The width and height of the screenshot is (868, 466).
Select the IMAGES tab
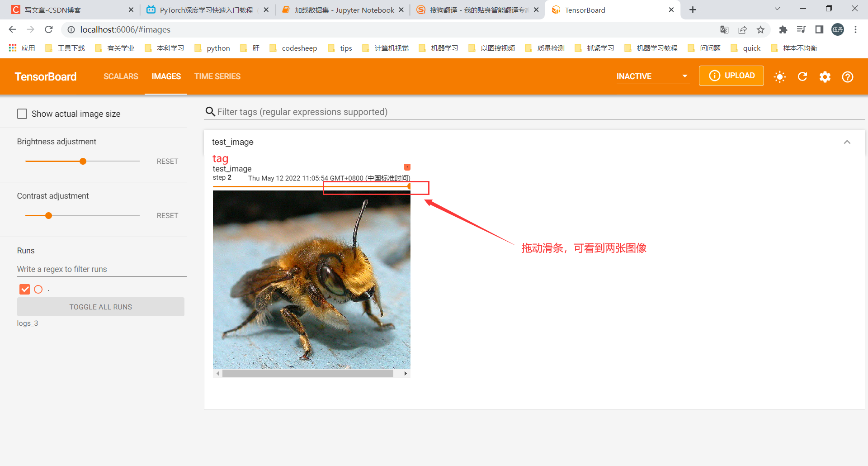coord(166,76)
